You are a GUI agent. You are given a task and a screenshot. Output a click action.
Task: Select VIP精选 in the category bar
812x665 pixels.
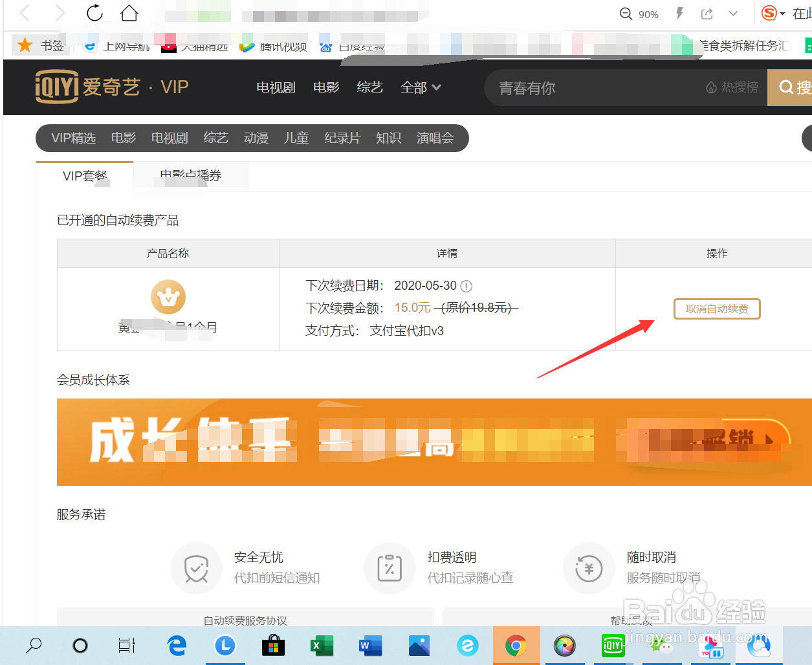click(x=74, y=138)
